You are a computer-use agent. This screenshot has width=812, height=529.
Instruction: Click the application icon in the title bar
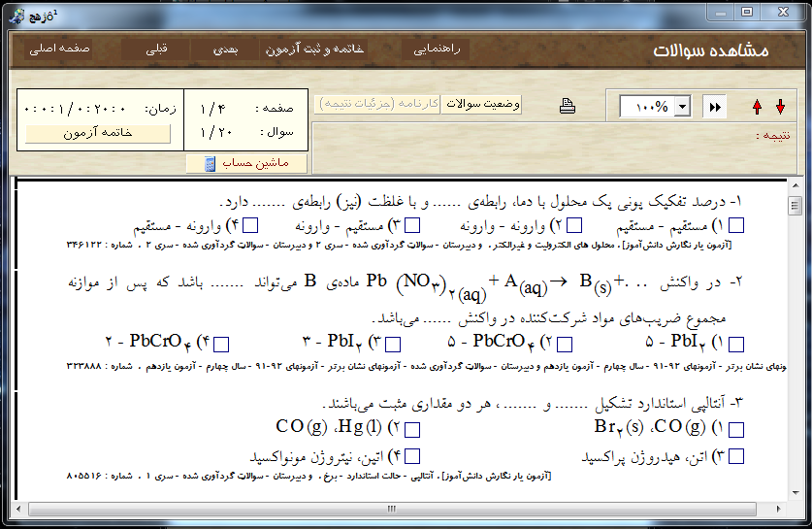16,16
